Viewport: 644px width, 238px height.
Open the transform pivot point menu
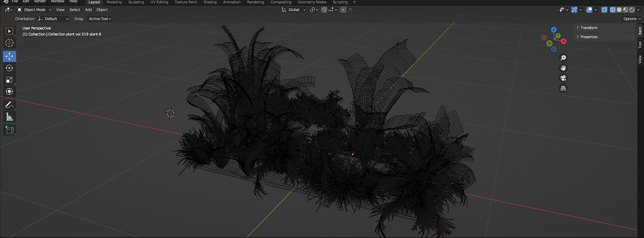click(314, 10)
